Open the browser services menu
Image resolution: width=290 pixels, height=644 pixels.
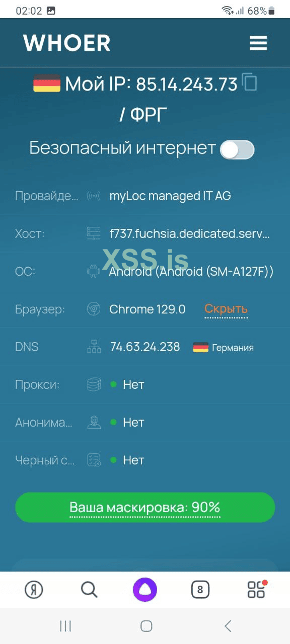(x=256, y=589)
